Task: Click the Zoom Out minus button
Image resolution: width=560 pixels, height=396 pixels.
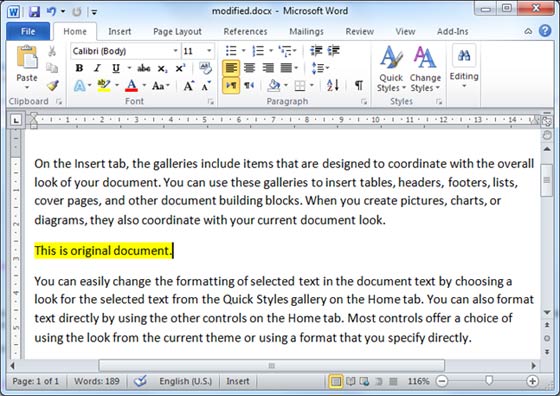Action: click(x=442, y=381)
